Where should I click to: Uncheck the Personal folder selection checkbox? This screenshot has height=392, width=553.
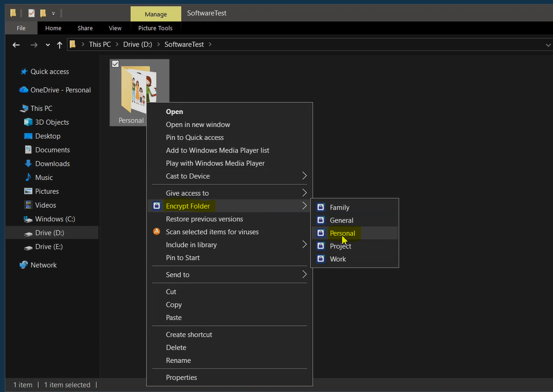pos(115,64)
